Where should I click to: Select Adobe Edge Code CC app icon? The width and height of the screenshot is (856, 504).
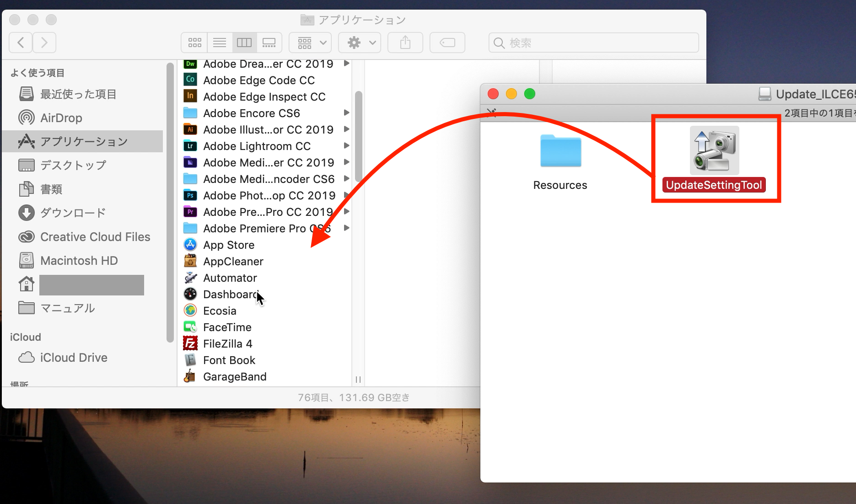190,80
